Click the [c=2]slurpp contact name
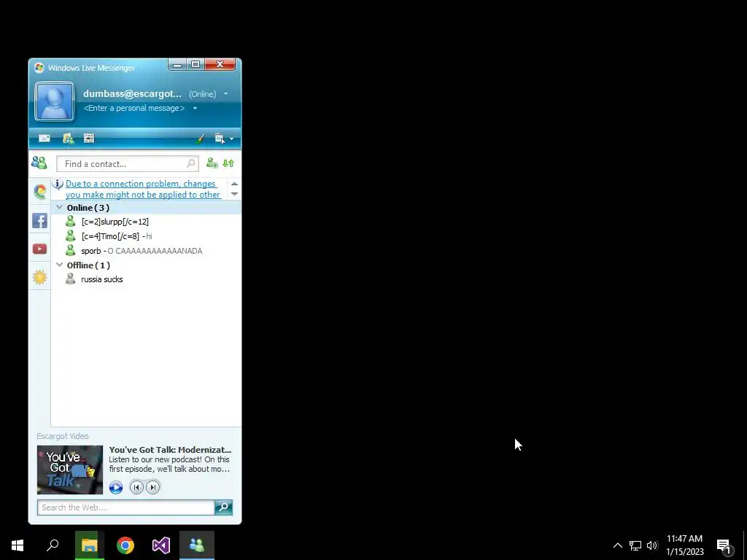747x560 pixels. 115,222
